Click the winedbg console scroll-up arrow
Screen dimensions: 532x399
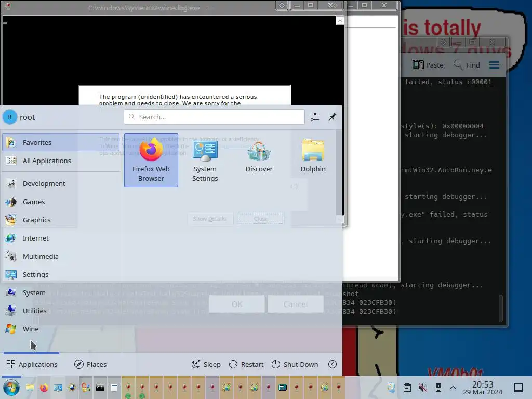click(340, 21)
